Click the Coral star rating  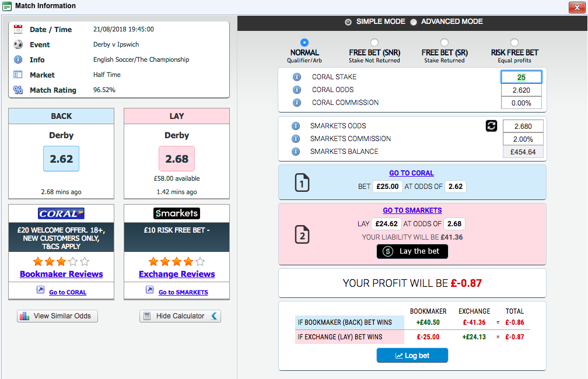61,261
